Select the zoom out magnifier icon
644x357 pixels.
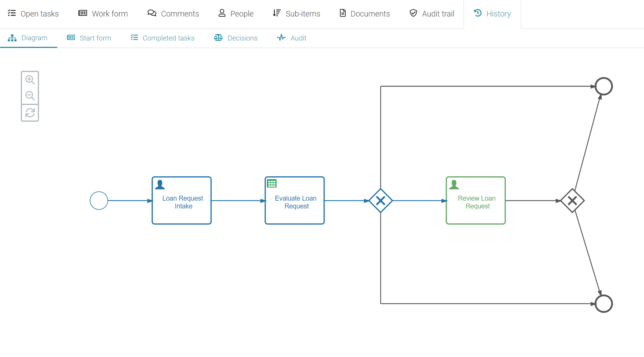(x=30, y=96)
